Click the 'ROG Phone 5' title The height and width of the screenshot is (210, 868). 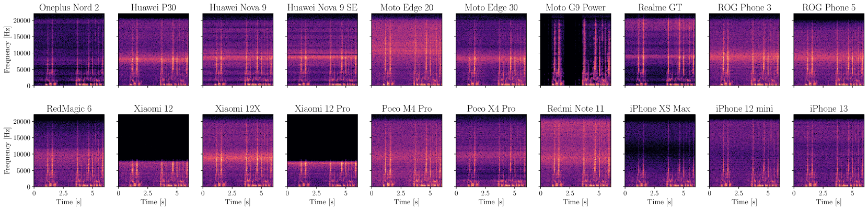pos(829,8)
